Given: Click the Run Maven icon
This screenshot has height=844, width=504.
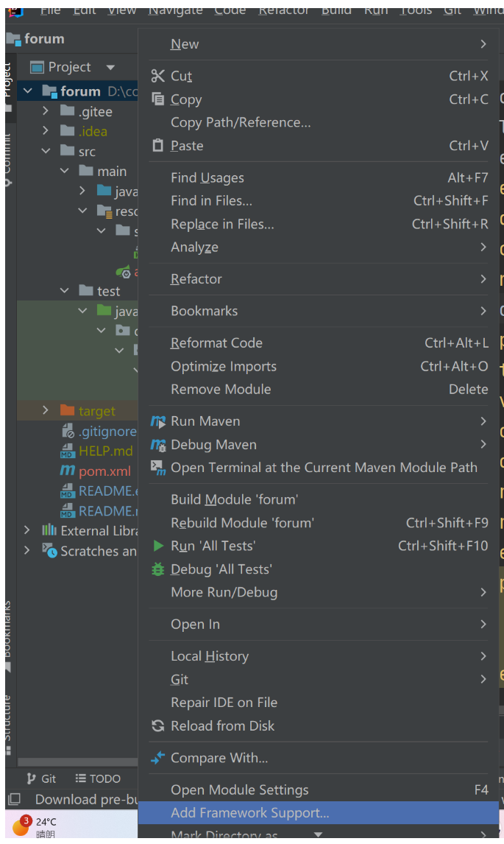Looking at the screenshot, I should 158,421.
